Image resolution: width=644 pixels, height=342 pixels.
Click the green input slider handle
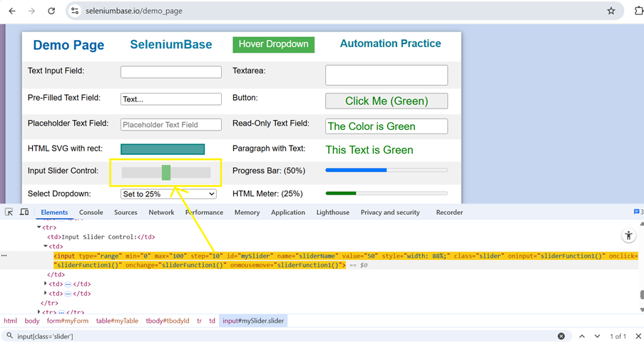click(166, 173)
